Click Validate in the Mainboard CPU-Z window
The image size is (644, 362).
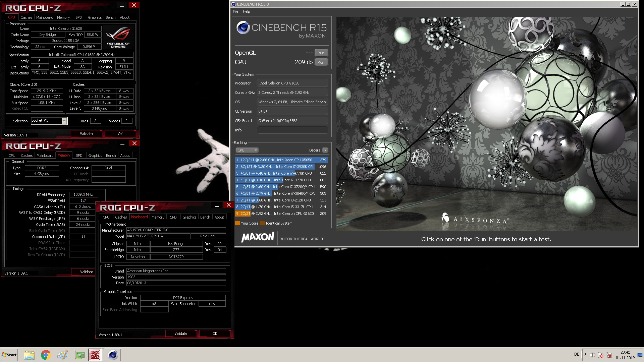(181, 334)
